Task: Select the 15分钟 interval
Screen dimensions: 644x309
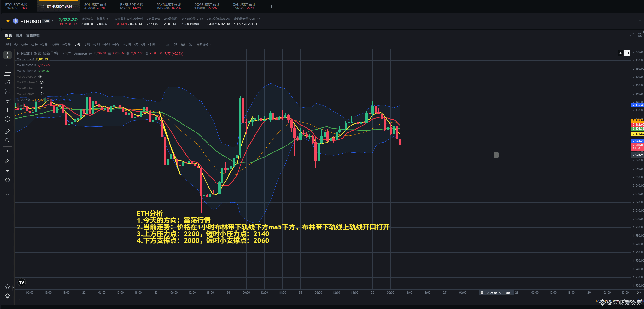Action: [x=54, y=44]
